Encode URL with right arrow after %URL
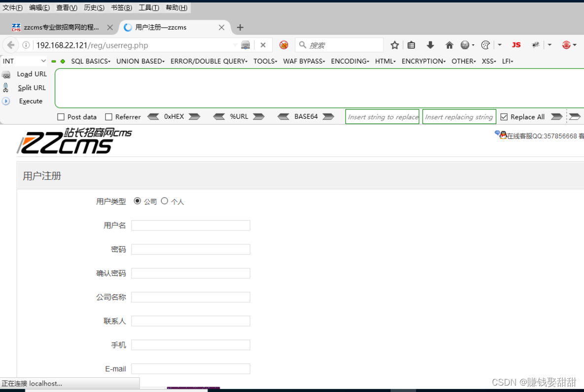Viewport: 584px width, 392px height. click(x=259, y=117)
